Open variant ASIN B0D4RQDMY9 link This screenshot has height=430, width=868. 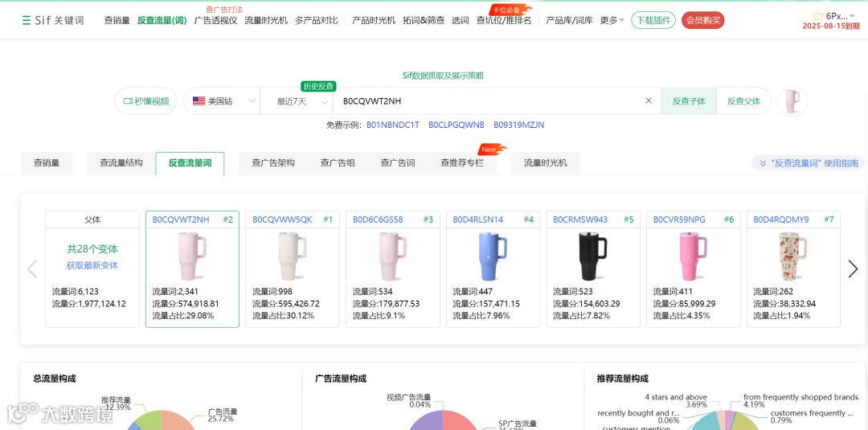[x=781, y=219]
